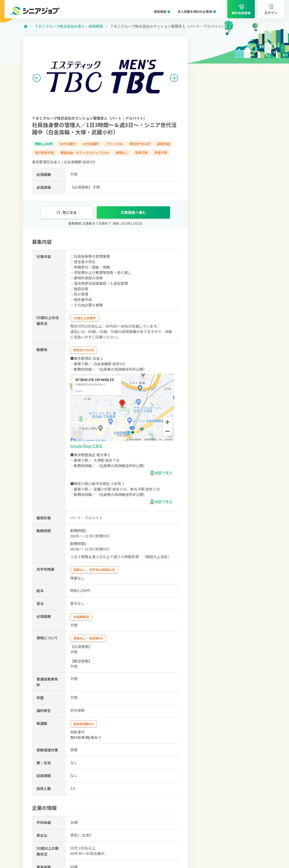289x868 pixels.
Task: Click the TBC logo banner image
Action: pyautogui.click(x=105, y=77)
